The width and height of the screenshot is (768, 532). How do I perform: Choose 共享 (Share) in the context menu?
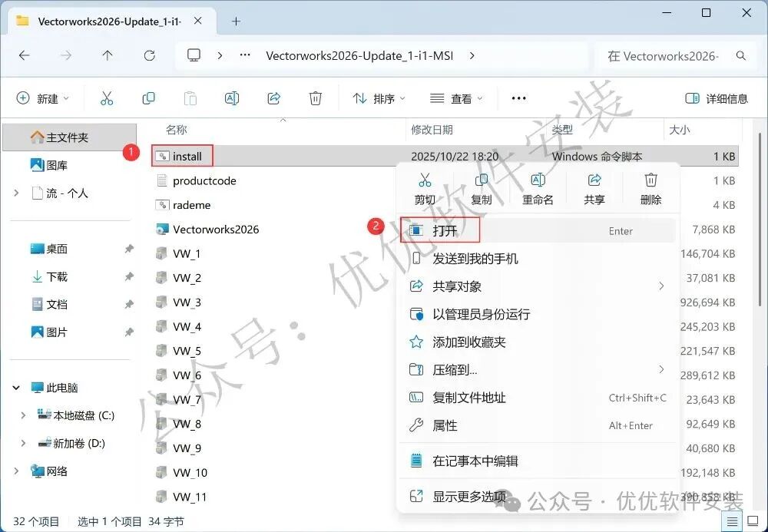594,188
